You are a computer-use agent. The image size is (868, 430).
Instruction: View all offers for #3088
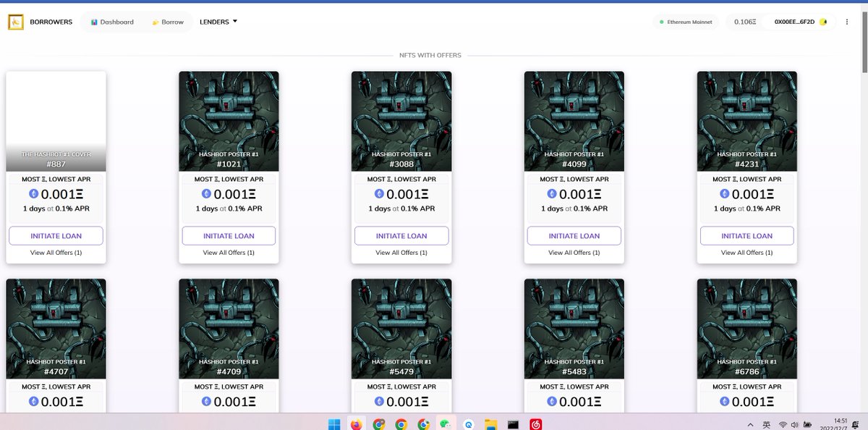(401, 253)
